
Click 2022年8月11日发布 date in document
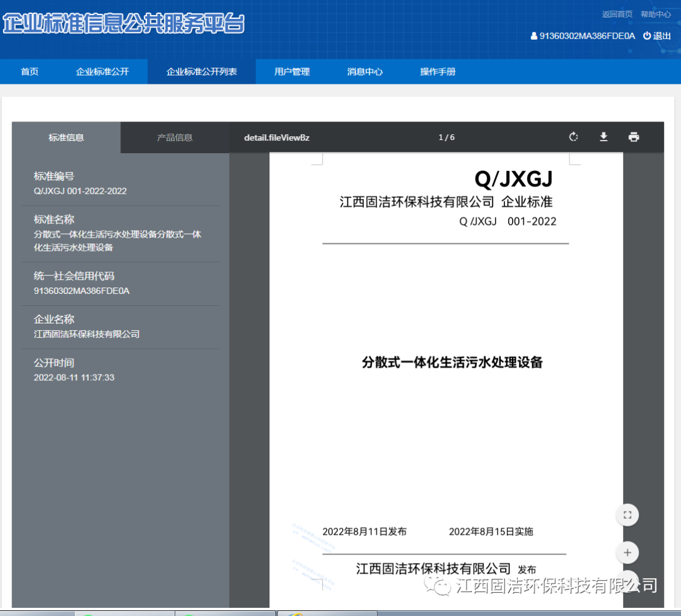(364, 532)
